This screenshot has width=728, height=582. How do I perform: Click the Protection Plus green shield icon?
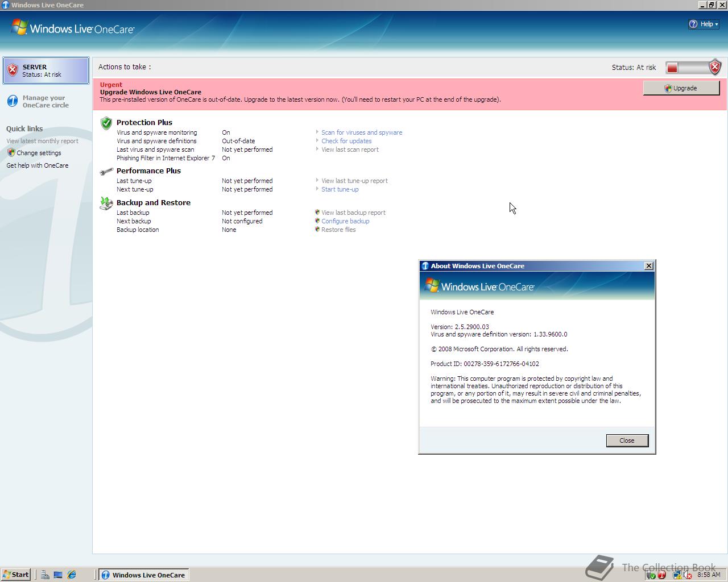106,123
